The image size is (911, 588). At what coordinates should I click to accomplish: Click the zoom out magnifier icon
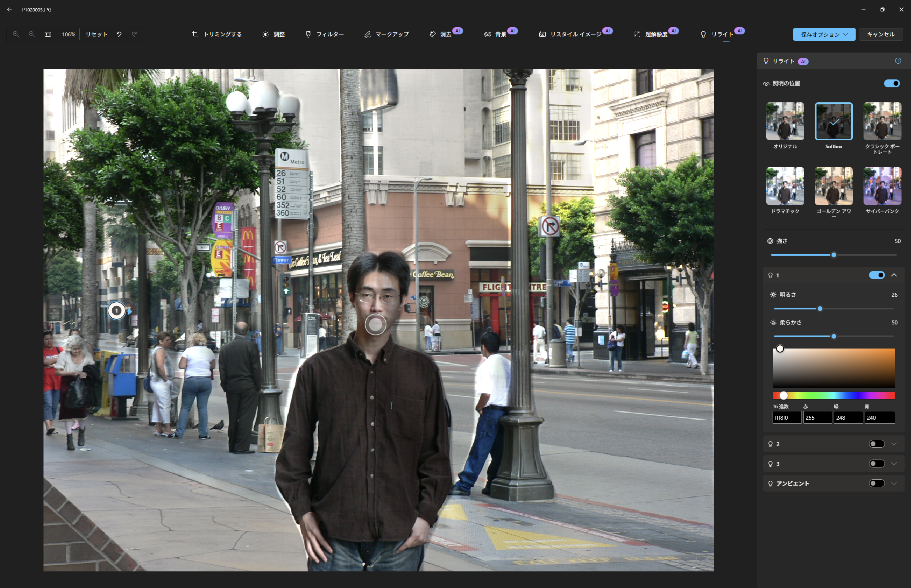(32, 34)
